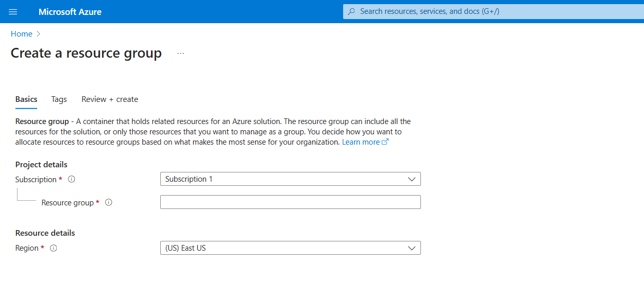Screen dimensions: 644x297
Task: Open the Azure portal hamburger menu
Action: tap(13, 11)
